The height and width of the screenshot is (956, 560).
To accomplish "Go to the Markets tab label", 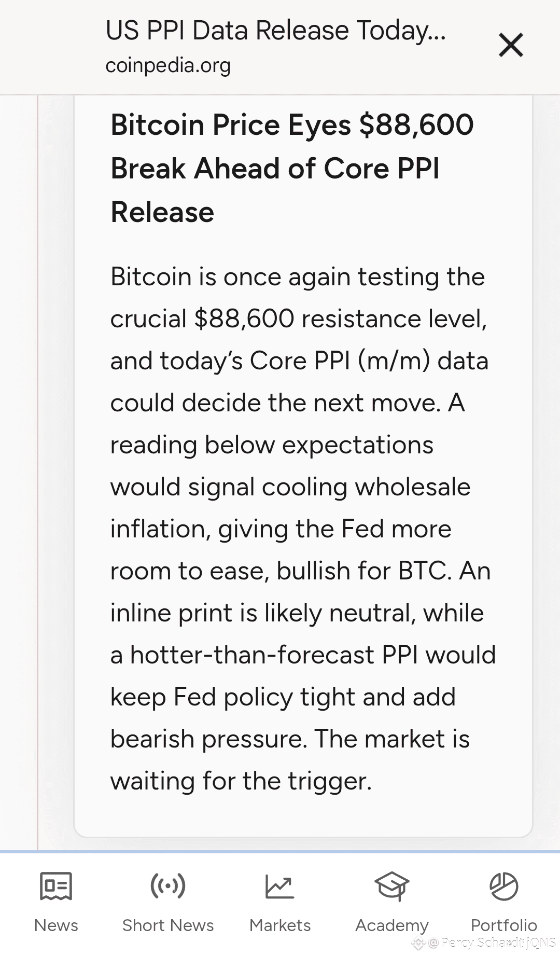I will click(x=280, y=925).
